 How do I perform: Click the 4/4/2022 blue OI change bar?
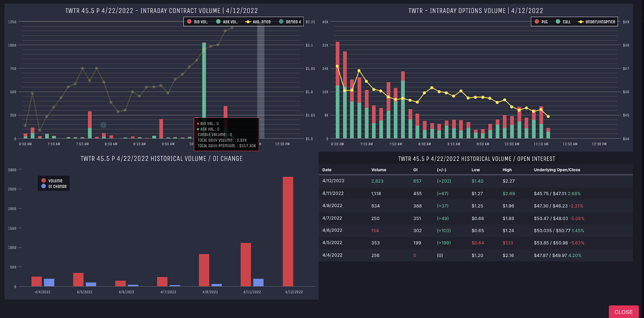click(49, 282)
